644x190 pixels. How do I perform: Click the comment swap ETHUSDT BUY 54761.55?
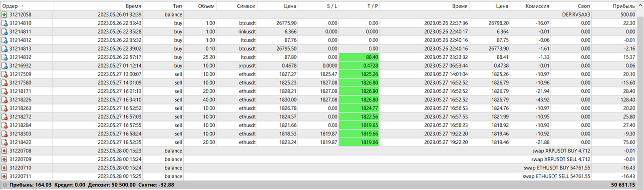click(558, 167)
